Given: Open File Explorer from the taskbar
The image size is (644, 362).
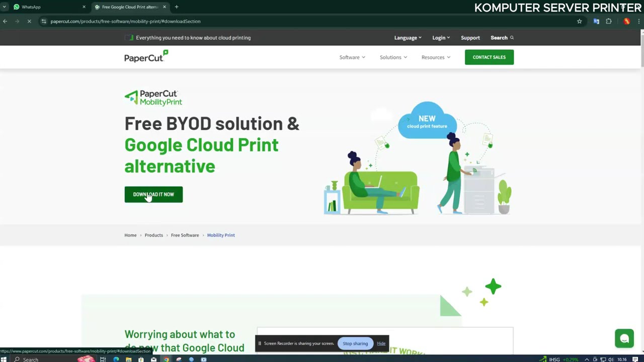Looking at the screenshot, I should click(128, 359).
